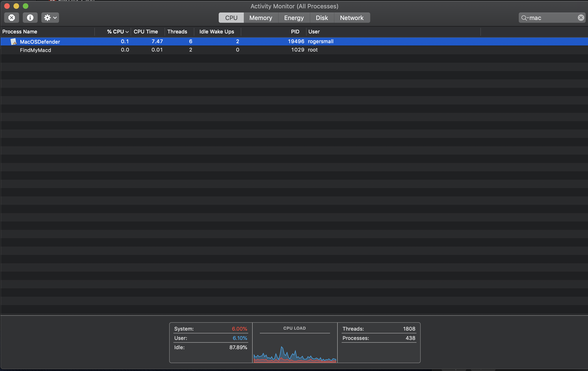
Task: Sort by Process Name column header
Action: click(20, 32)
